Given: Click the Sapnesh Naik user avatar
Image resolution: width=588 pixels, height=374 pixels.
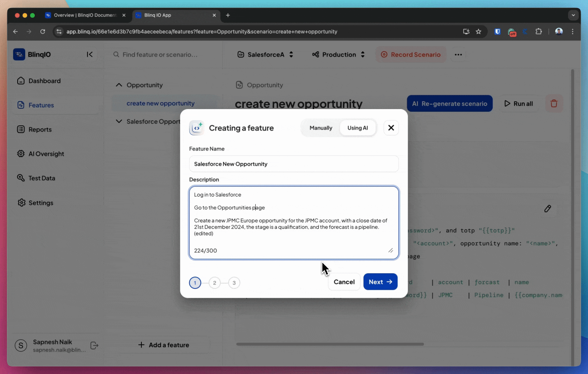Looking at the screenshot, I should [21, 345].
